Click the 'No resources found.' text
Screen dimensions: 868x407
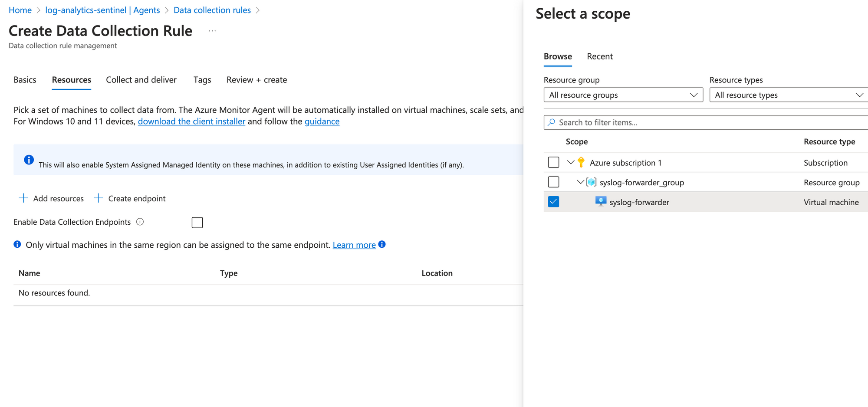[x=54, y=293]
